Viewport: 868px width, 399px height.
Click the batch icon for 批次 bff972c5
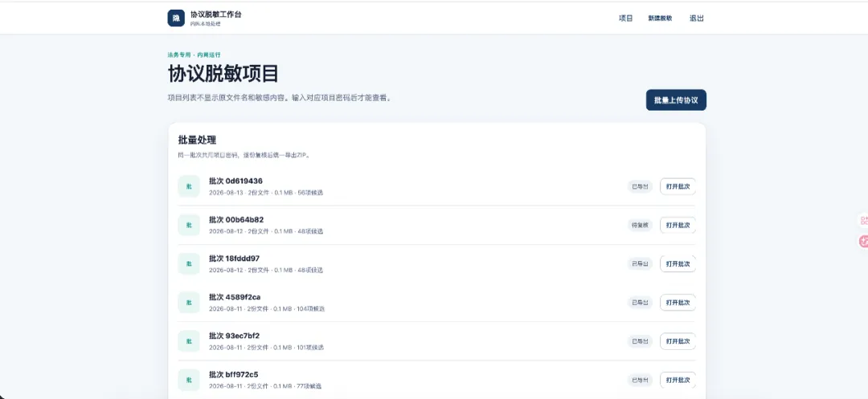189,380
